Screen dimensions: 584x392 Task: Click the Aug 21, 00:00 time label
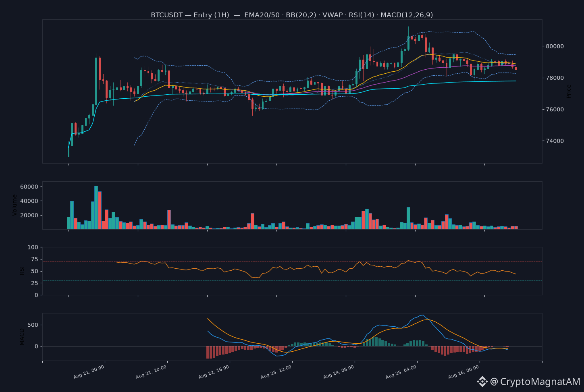[x=89, y=372]
